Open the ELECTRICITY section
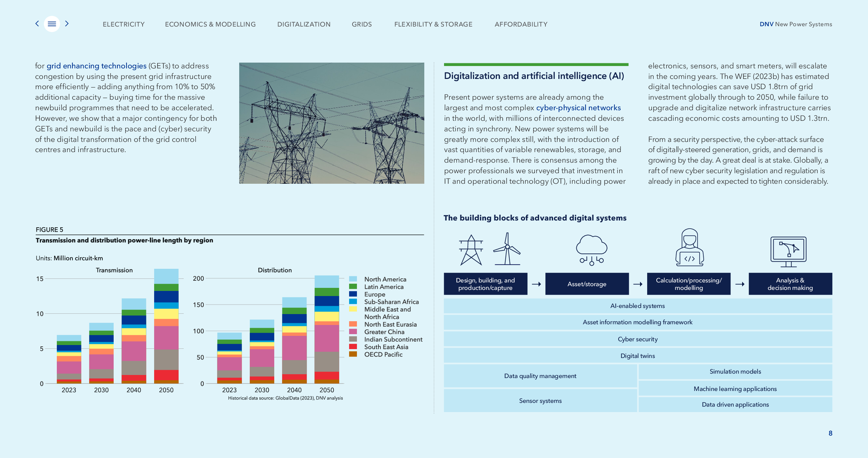This screenshot has height=458, width=868. click(x=124, y=24)
